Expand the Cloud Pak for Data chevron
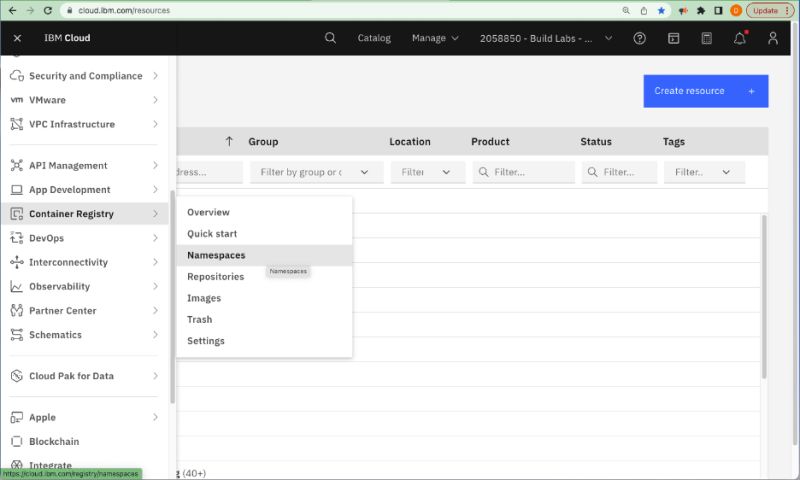Viewport: 800px width, 480px height. (x=156, y=376)
